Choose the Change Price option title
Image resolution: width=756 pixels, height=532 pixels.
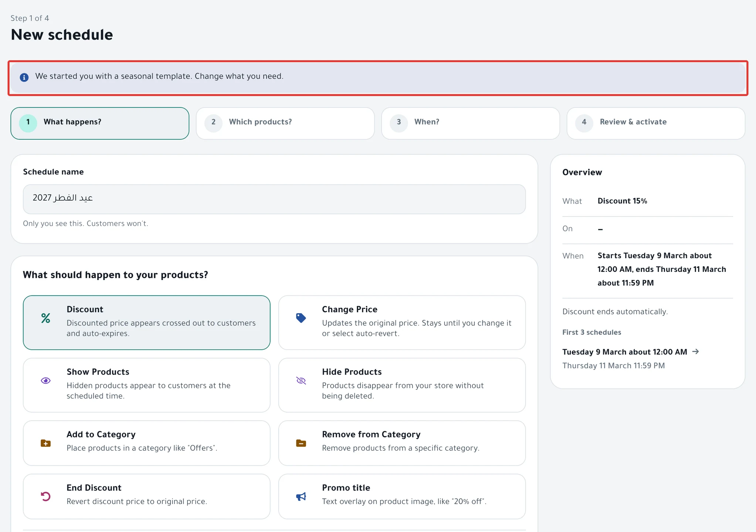point(349,309)
